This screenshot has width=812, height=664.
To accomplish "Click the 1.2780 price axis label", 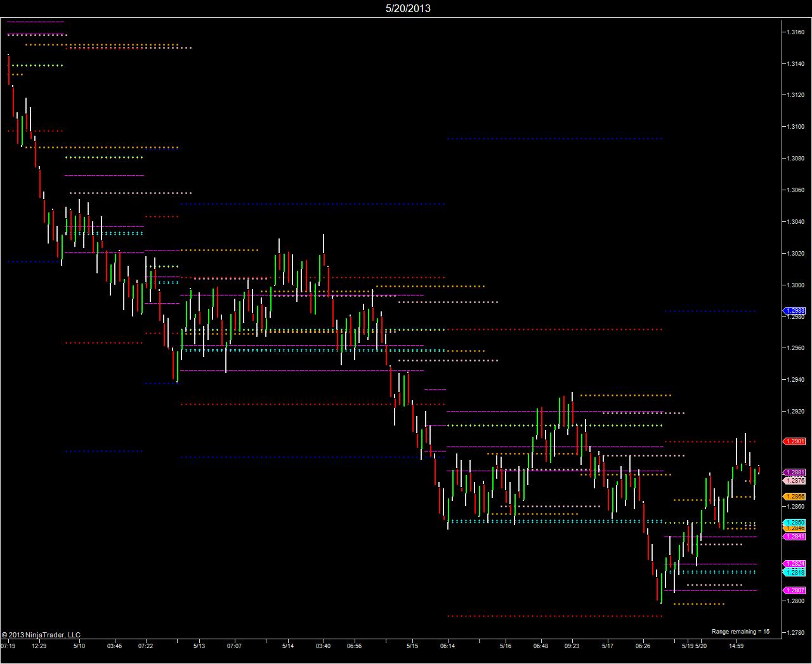I will point(796,633).
